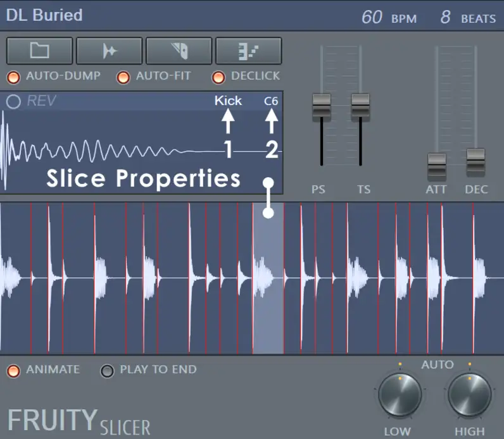Open the Kick slice name selector
The width and height of the screenshot is (504, 439).
click(228, 101)
